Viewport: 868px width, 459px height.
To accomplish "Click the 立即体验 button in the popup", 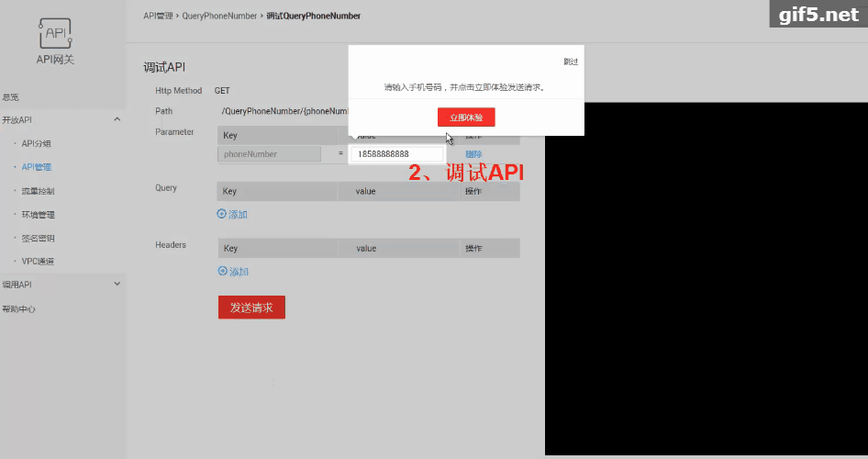I will (x=466, y=118).
